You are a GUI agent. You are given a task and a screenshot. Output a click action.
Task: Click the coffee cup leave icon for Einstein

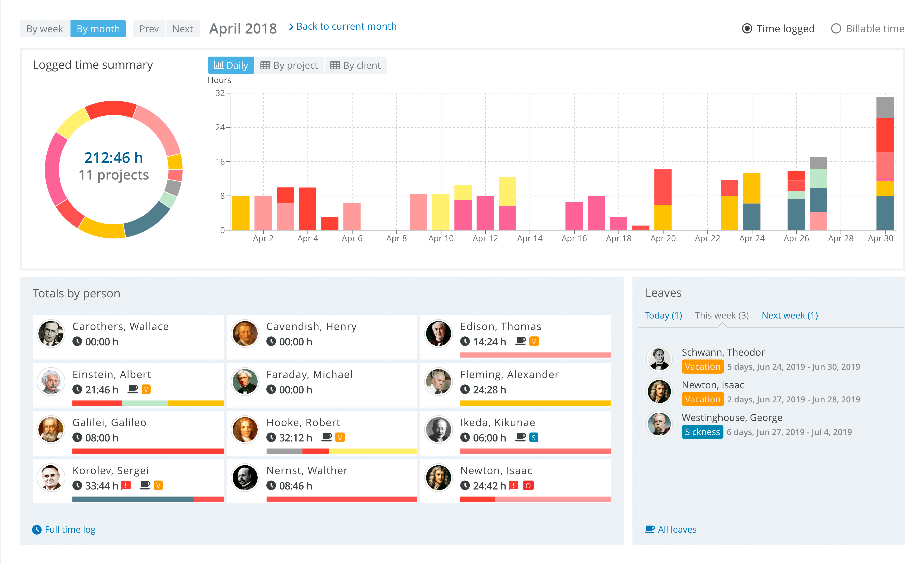(133, 389)
